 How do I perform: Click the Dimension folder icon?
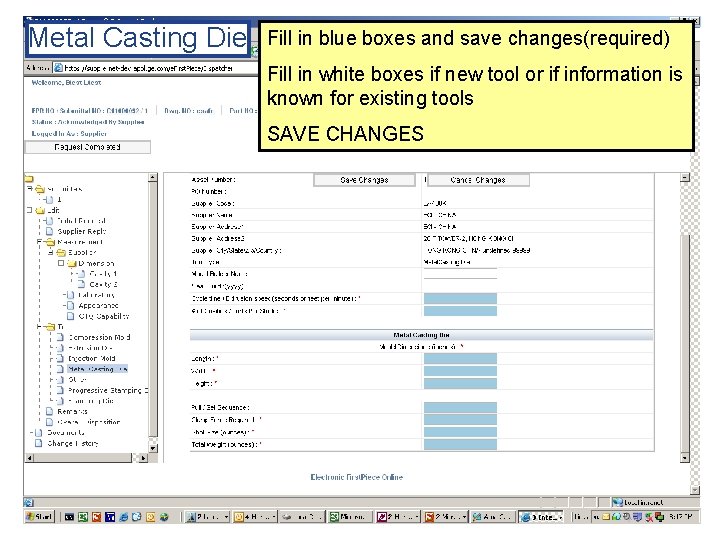(x=71, y=263)
